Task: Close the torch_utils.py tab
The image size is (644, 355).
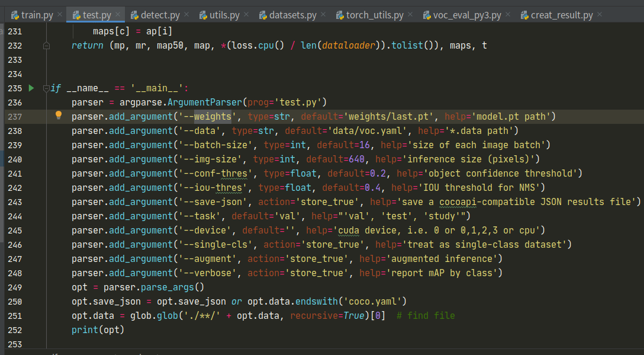Action: [410, 14]
